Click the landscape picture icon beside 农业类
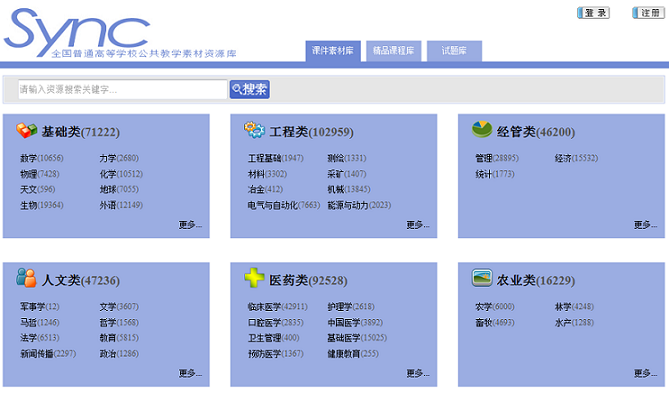Viewport: 669px width, 393px height. pos(482,278)
